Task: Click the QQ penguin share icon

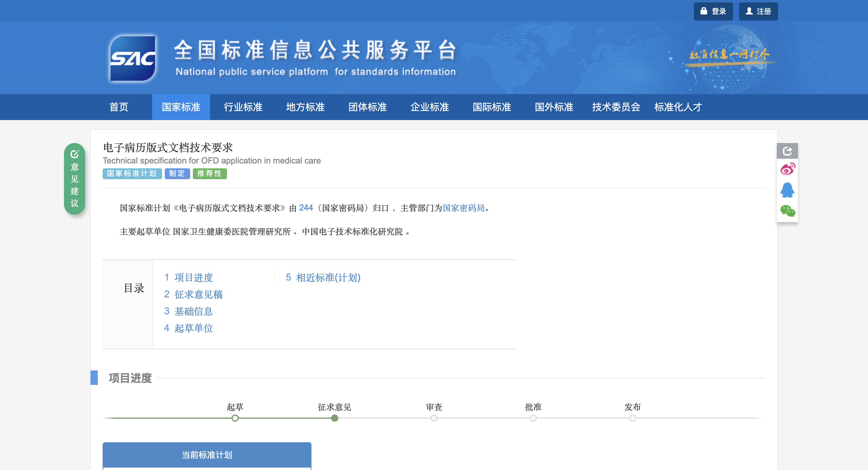Action: click(x=787, y=190)
